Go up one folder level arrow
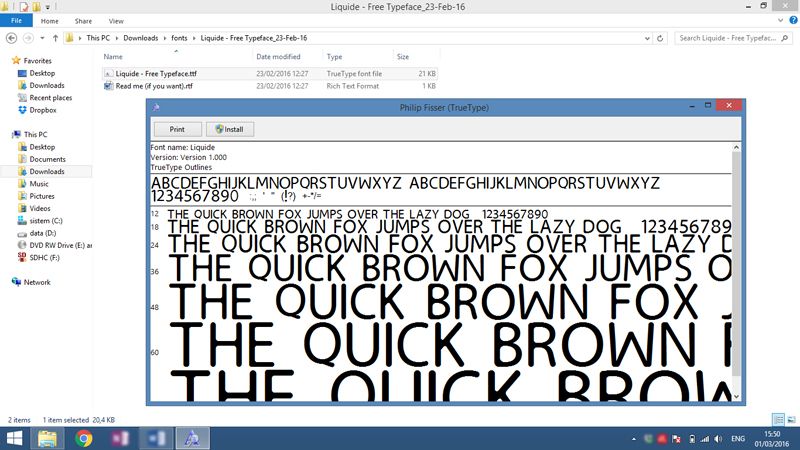Viewport: 800px width, 450px height. 55,38
